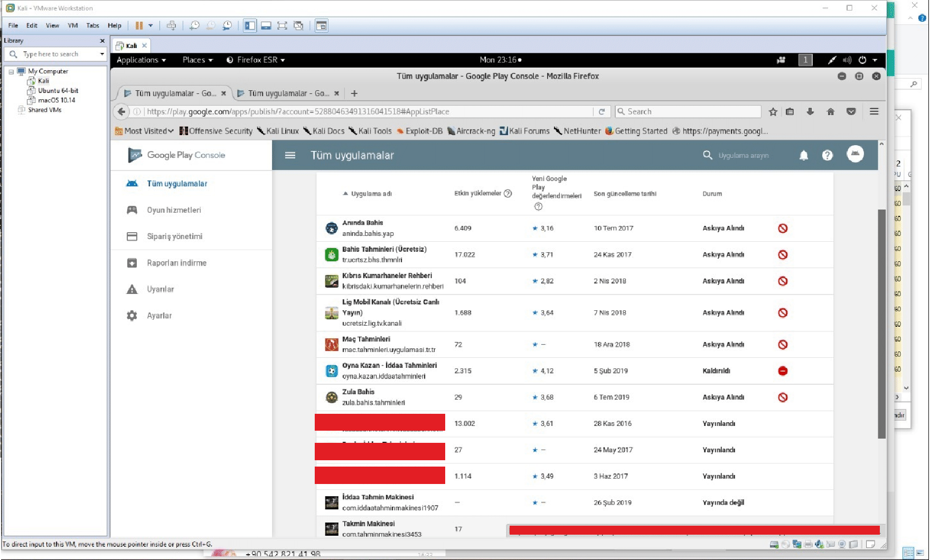Image resolution: width=930 pixels, height=560 pixels.
Task: Open VMware File menu
Action: (x=13, y=25)
